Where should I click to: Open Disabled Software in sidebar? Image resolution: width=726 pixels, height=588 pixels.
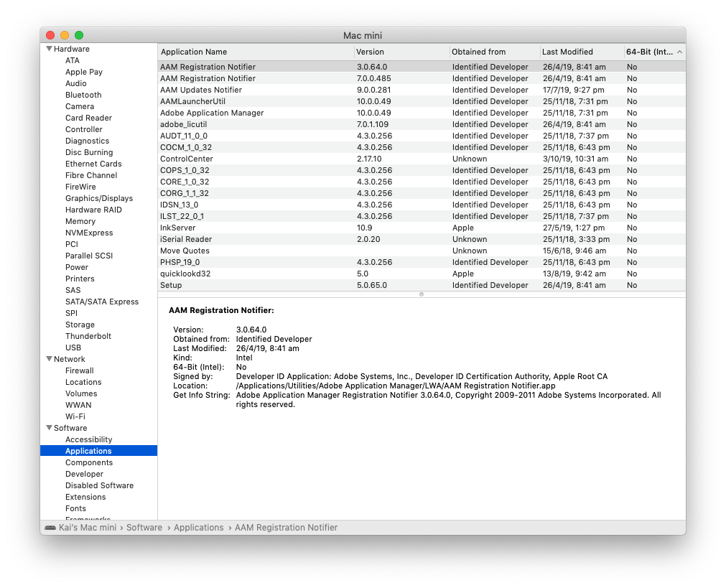click(99, 485)
